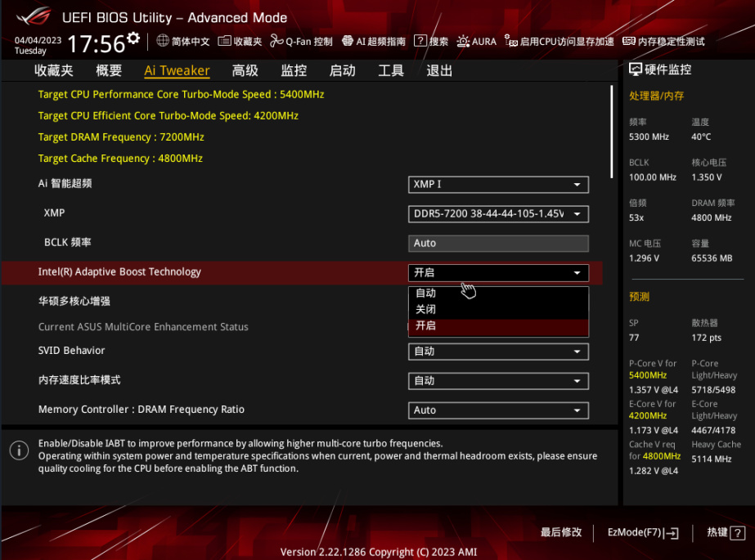Launch AI overclocking guide icon
755x560 pixels.
tap(347, 41)
